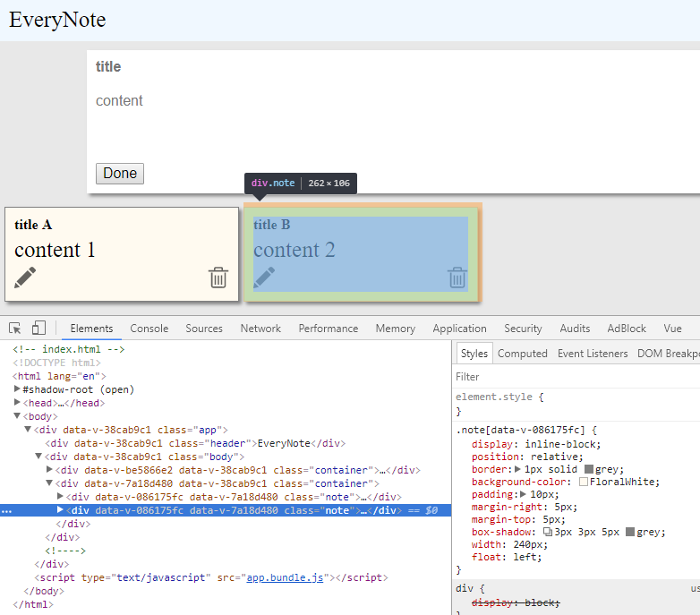The width and height of the screenshot is (700, 615).
Task: Click the 'position: relative' style declaration
Action: click(x=527, y=457)
